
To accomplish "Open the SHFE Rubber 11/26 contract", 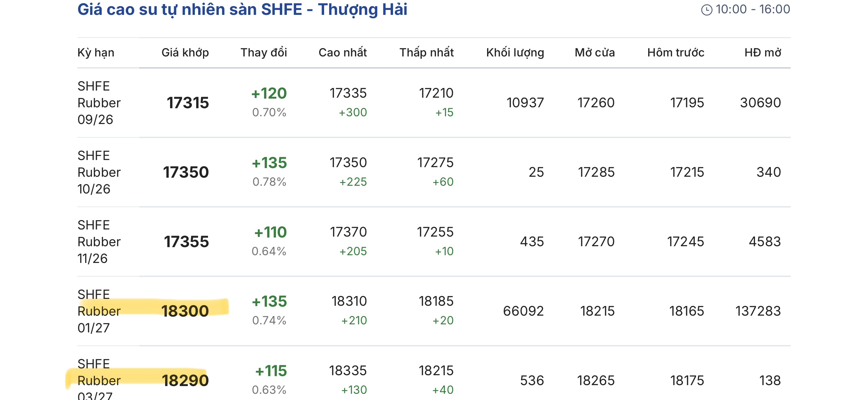I will pos(99,242).
